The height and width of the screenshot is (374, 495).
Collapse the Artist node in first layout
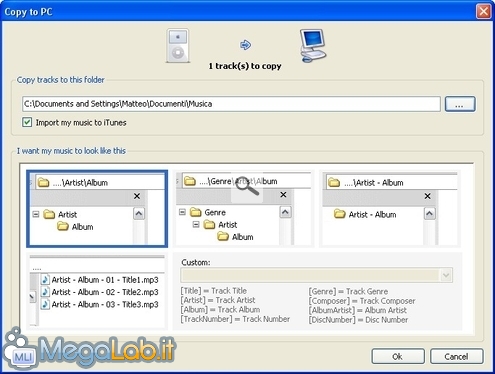click(36, 214)
